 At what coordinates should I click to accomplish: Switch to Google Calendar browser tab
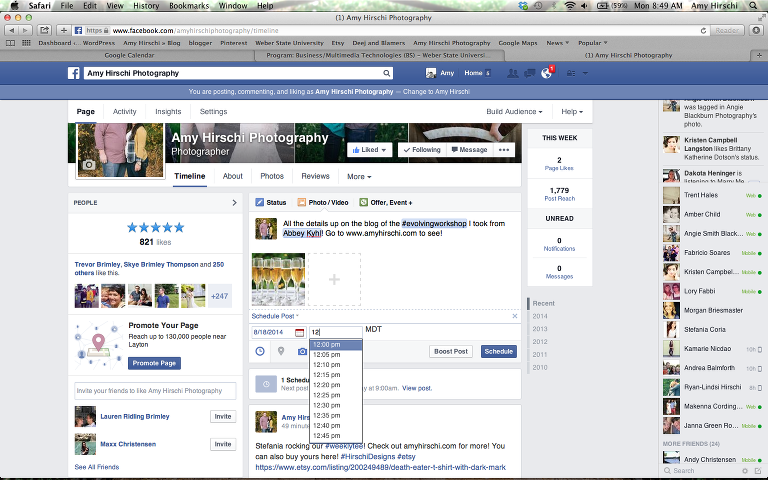coord(129,55)
